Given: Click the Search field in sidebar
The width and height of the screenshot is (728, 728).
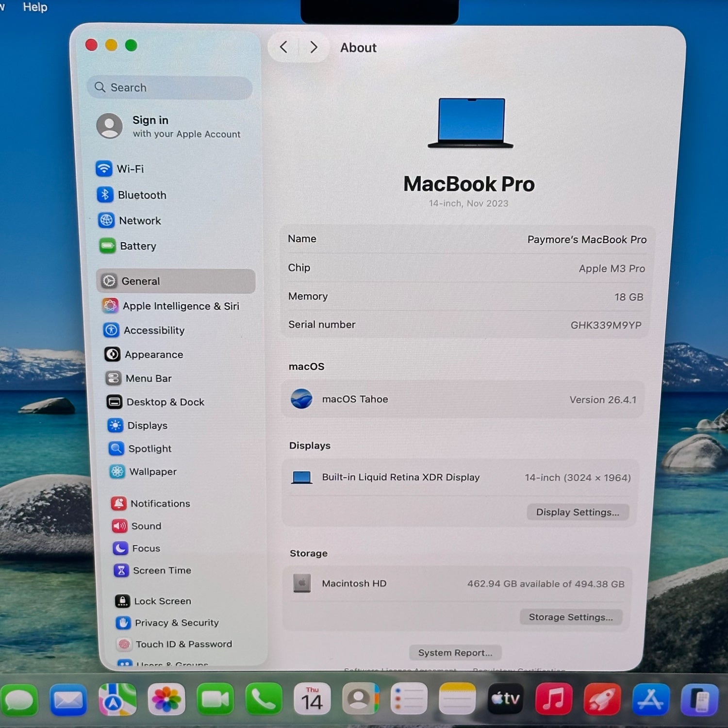Looking at the screenshot, I should pos(170,87).
